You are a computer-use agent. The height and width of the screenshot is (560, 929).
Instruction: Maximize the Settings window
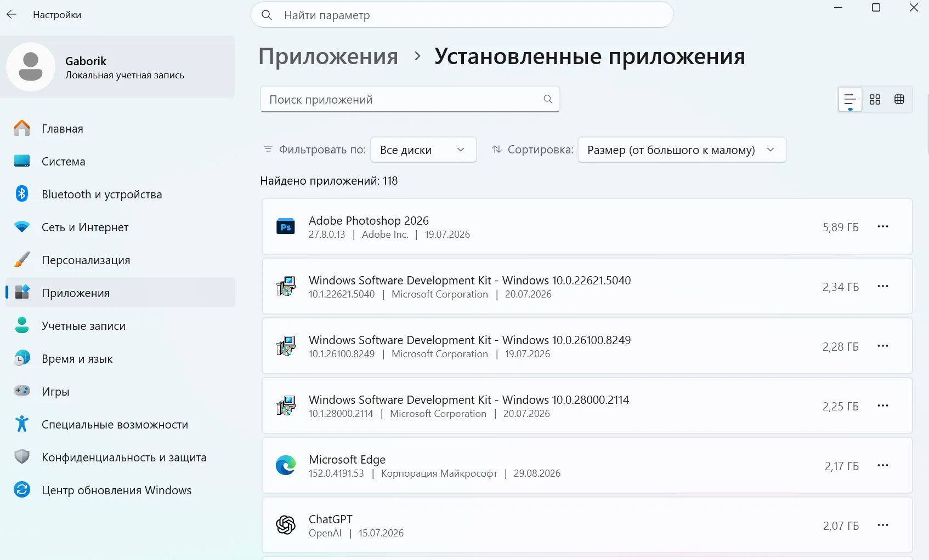pyautogui.click(x=876, y=8)
